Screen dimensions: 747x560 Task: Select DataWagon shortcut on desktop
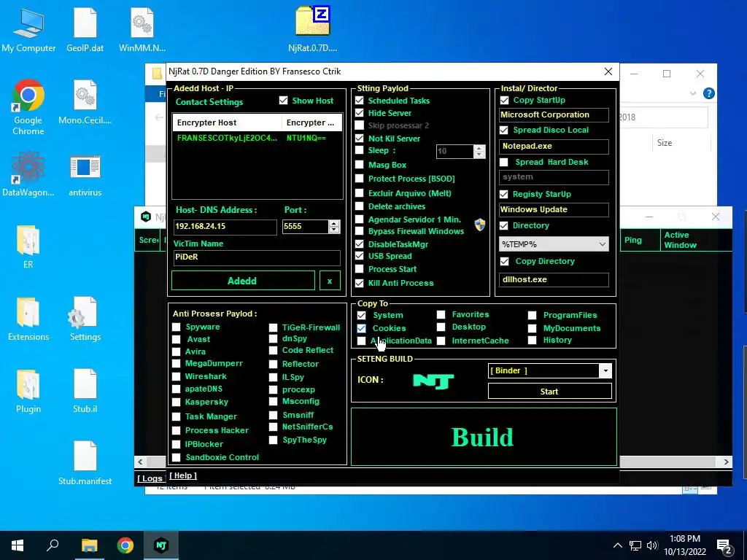pyautogui.click(x=28, y=175)
